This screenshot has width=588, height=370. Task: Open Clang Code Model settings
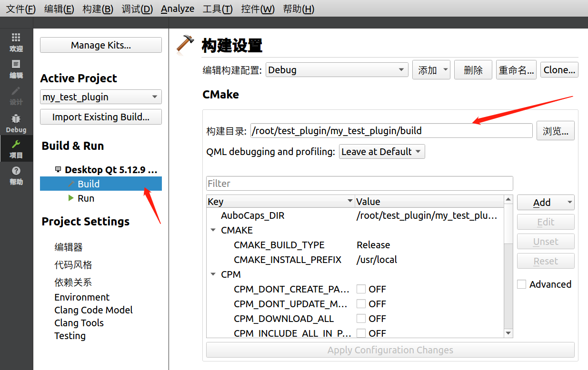pyautogui.click(x=94, y=310)
